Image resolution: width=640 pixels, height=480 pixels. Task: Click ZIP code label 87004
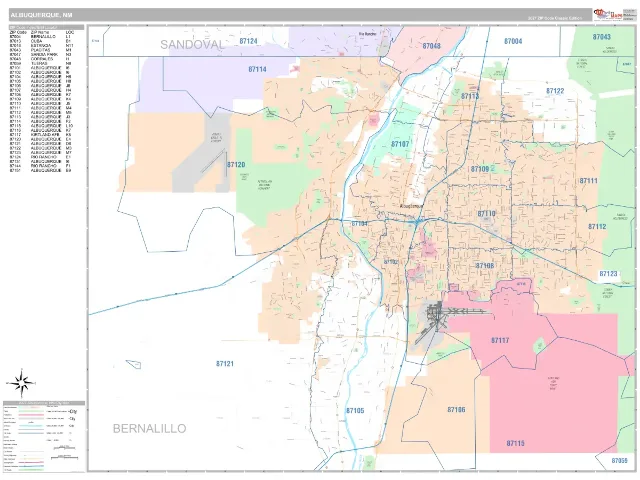tap(513, 41)
